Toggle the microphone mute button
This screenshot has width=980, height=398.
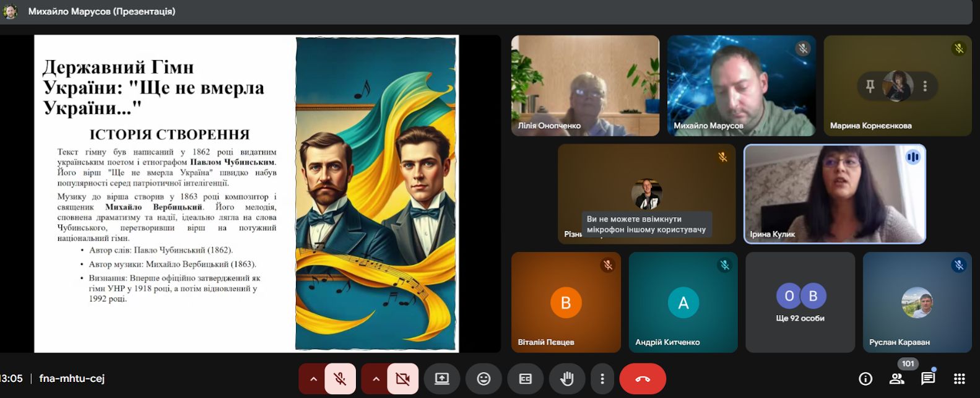click(340, 379)
